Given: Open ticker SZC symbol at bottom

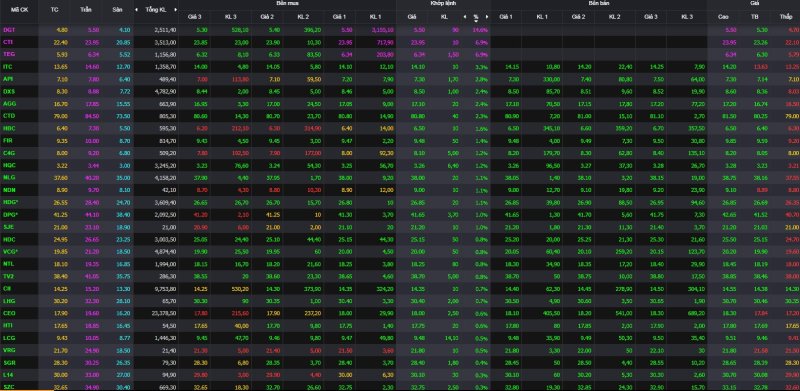Looking at the screenshot, I should point(8,387).
